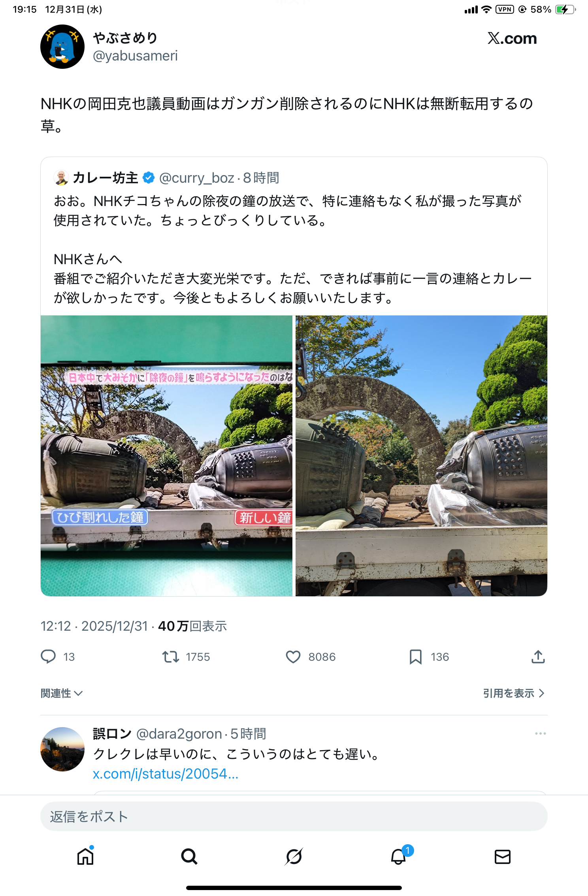Open direct messages via the envelope icon
Screen dimensions: 588x896
click(503, 857)
